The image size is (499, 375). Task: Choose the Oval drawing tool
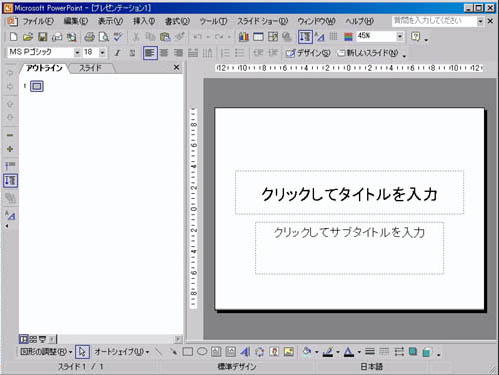[202, 352]
